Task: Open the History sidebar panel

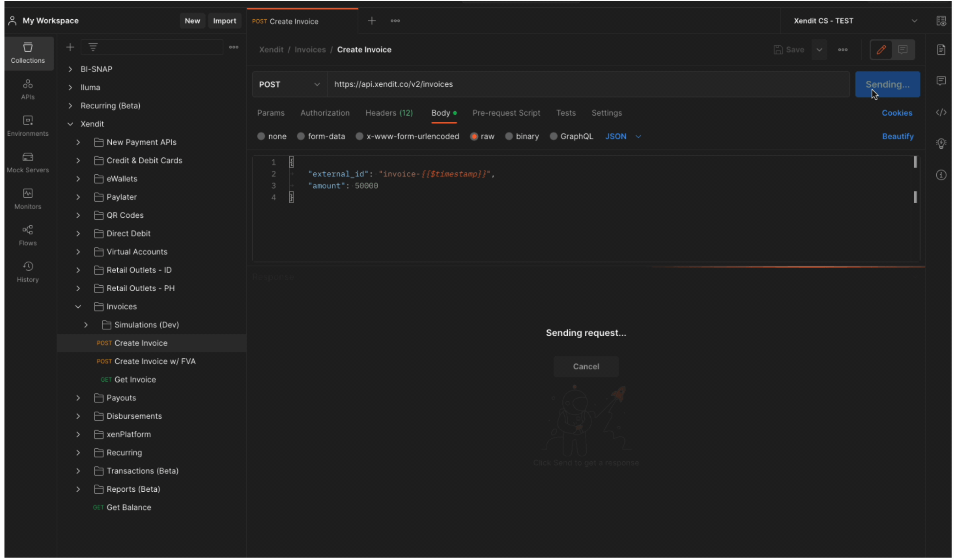Action: click(x=28, y=272)
